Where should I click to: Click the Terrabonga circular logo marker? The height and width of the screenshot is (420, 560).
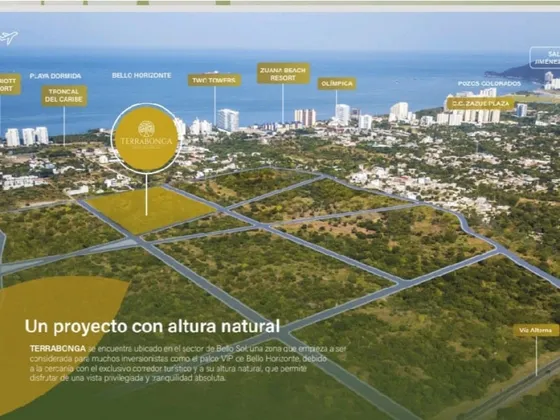pos(146,138)
